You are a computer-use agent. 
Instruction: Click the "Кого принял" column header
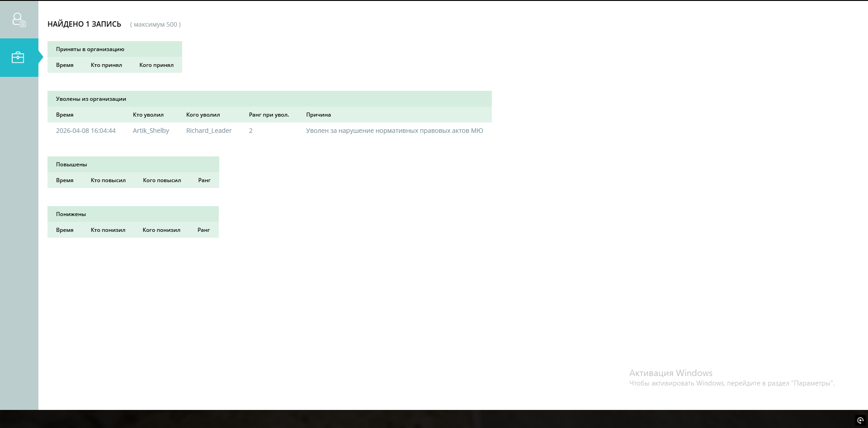pos(156,65)
